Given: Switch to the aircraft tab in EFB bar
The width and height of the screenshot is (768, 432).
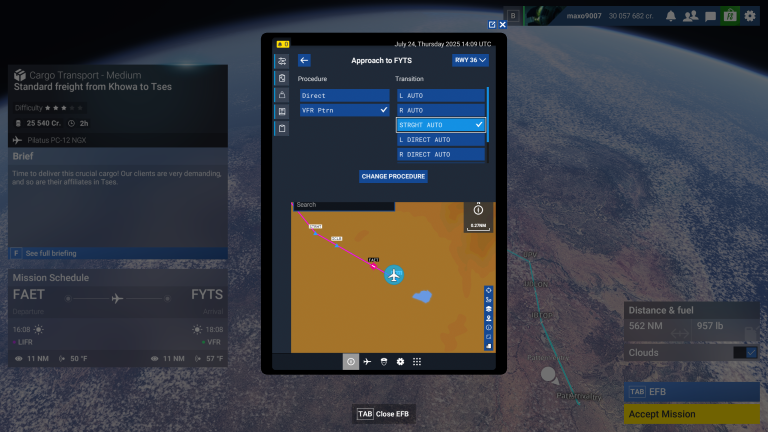Looking at the screenshot, I should coord(367,362).
